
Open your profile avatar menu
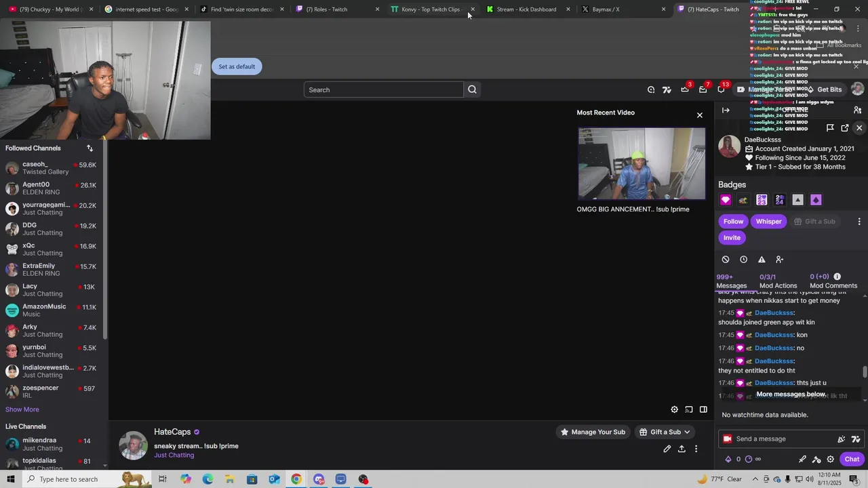coord(857,89)
